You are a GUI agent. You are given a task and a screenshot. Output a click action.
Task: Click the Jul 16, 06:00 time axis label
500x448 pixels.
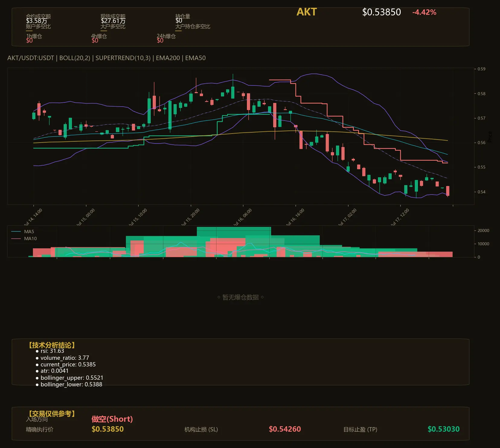[x=243, y=218]
